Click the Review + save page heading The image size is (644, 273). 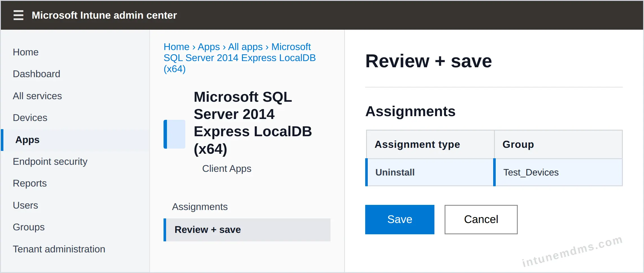pyautogui.click(x=428, y=61)
